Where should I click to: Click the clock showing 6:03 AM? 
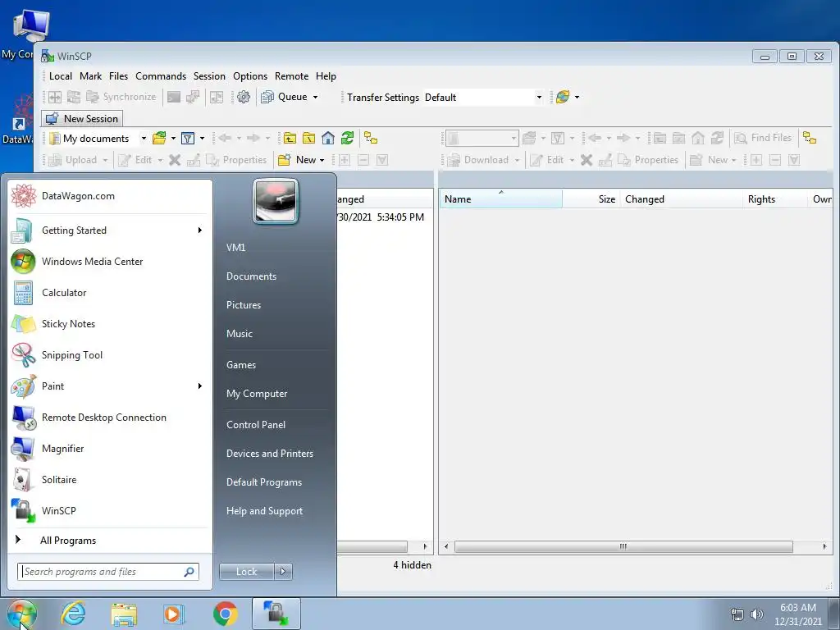pyautogui.click(x=798, y=614)
